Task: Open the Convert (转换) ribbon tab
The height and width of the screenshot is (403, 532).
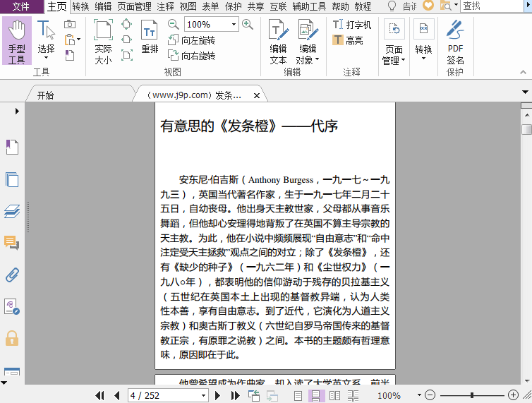Action: (80, 6)
